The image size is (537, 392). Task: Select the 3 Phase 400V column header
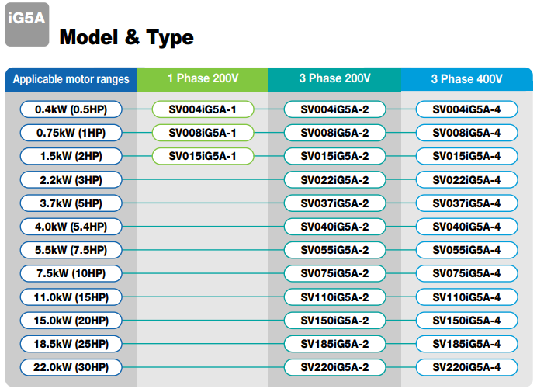pyautogui.click(x=467, y=79)
